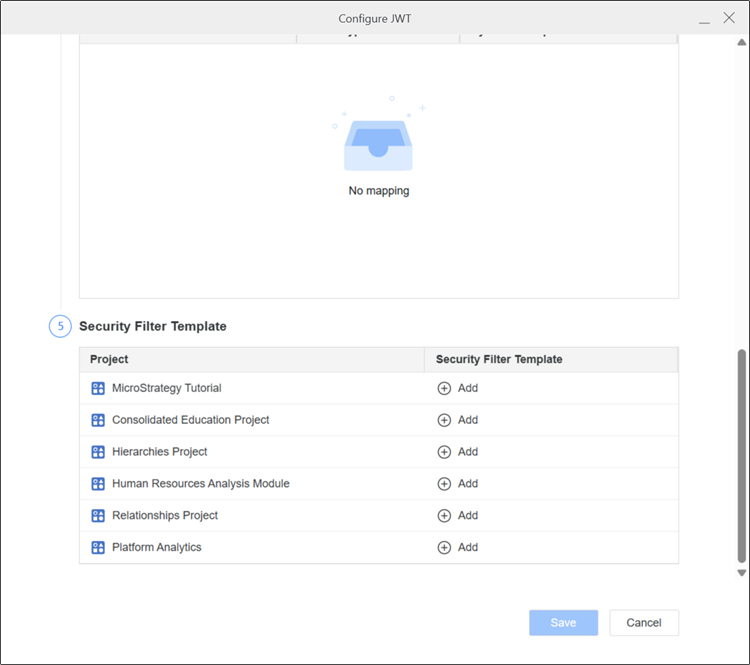Image resolution: width=750 pixels, height=665 pixels.
Task: Add template for Consolidated Education Project
Action: point(458,420)
